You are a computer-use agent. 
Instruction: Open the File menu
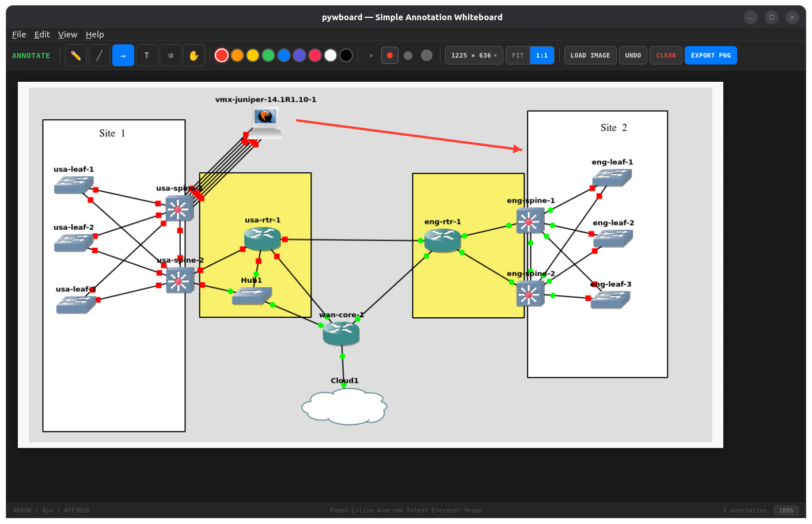tap(18, 34)
